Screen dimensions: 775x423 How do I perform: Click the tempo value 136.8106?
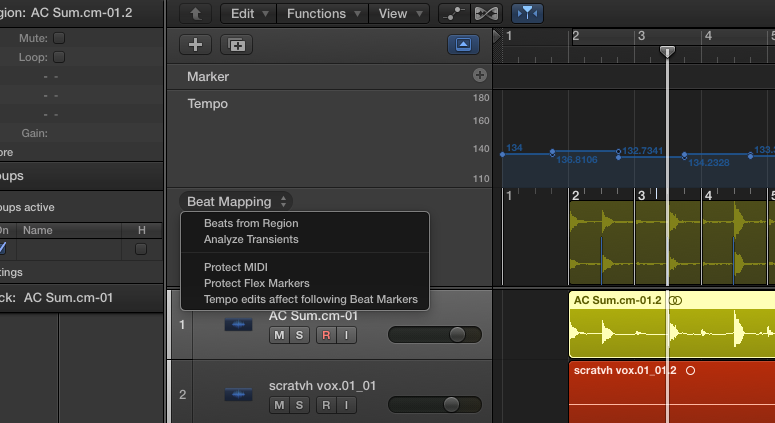pos(577,160)
